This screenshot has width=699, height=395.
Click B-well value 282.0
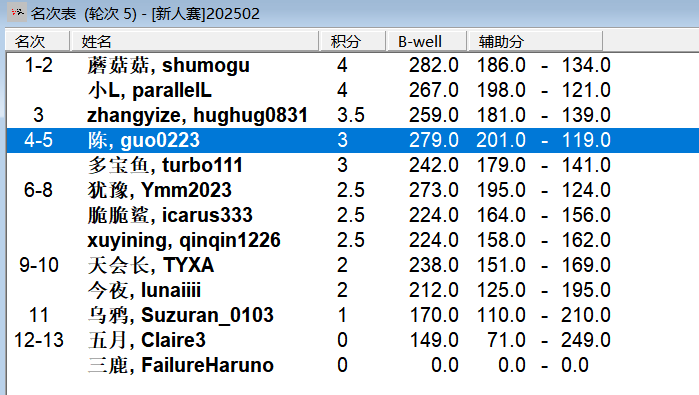click(x=434, y=65)
